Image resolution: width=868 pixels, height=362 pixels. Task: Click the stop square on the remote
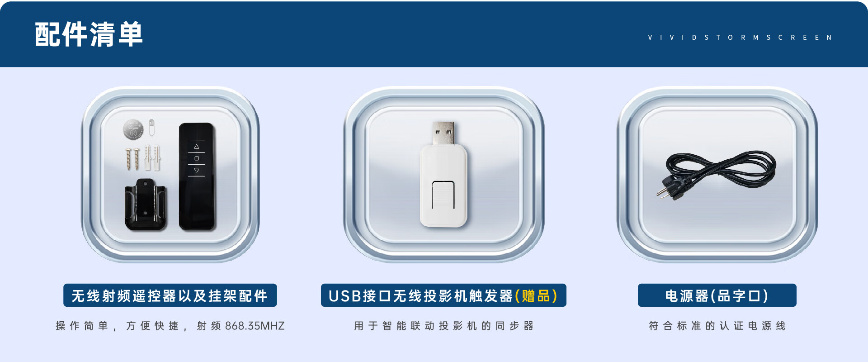click(197, 158)
